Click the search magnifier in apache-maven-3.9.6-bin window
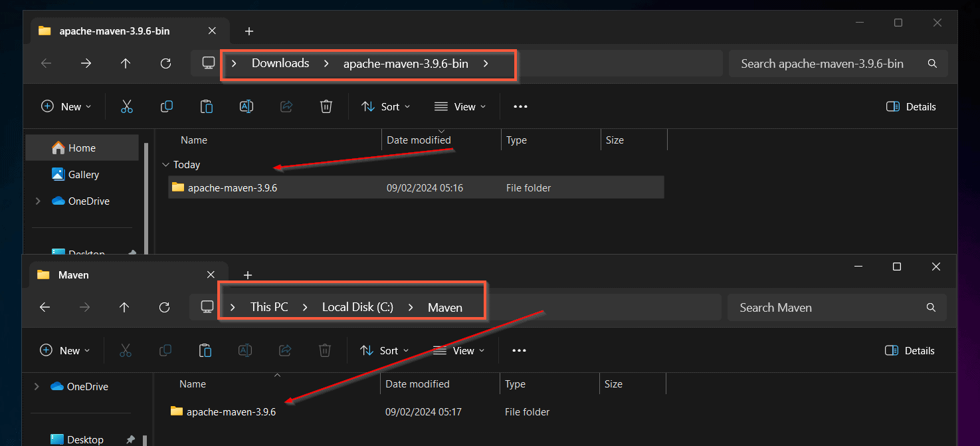Image resolution: width=980 pixels, height=446 pixels. click(932, 64)
